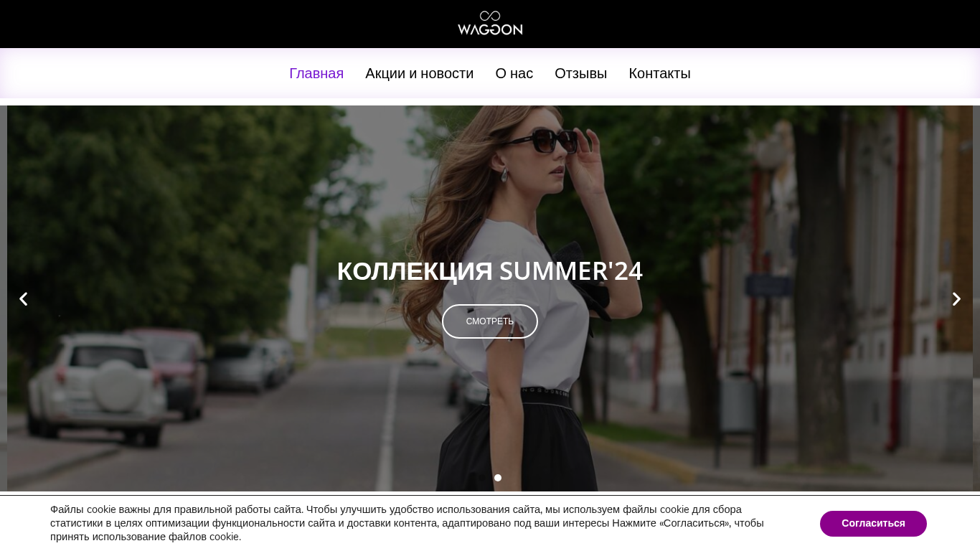Advance to the next slide with the right chevron
The width and height of the screenshot is (980, 551).
[x=956, y=299]
